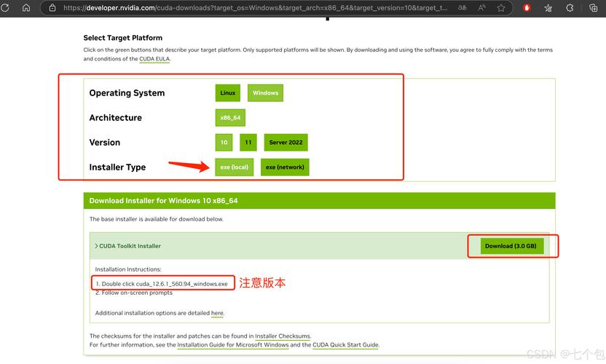606x364 pixels.
Task: Choose Windows version 10
Action: click(x=224, y=142)
